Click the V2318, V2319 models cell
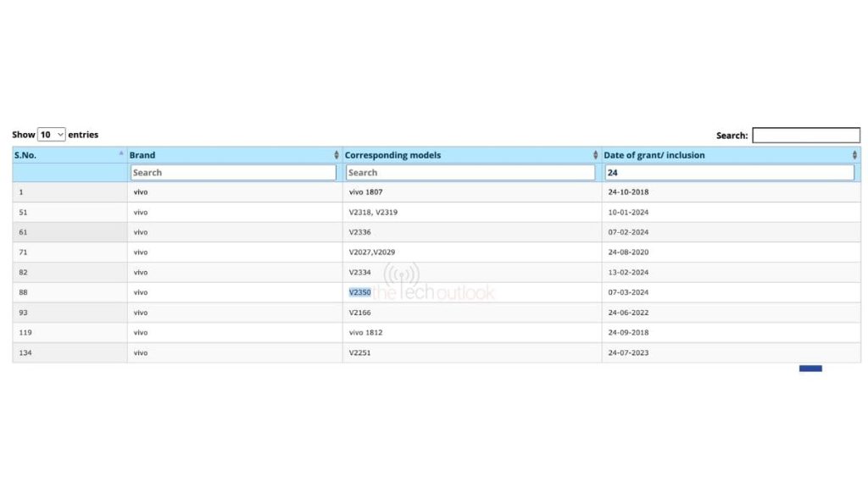 click(x=373, y=212)
